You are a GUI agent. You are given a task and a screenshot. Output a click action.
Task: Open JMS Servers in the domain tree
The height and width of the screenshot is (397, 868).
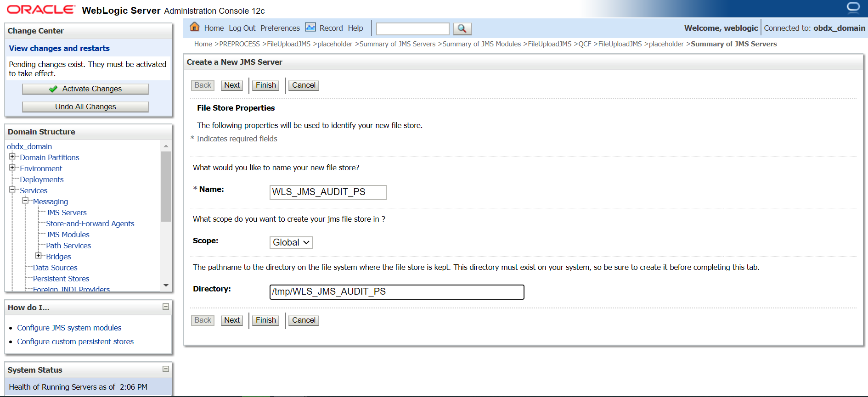pos(66,212)
